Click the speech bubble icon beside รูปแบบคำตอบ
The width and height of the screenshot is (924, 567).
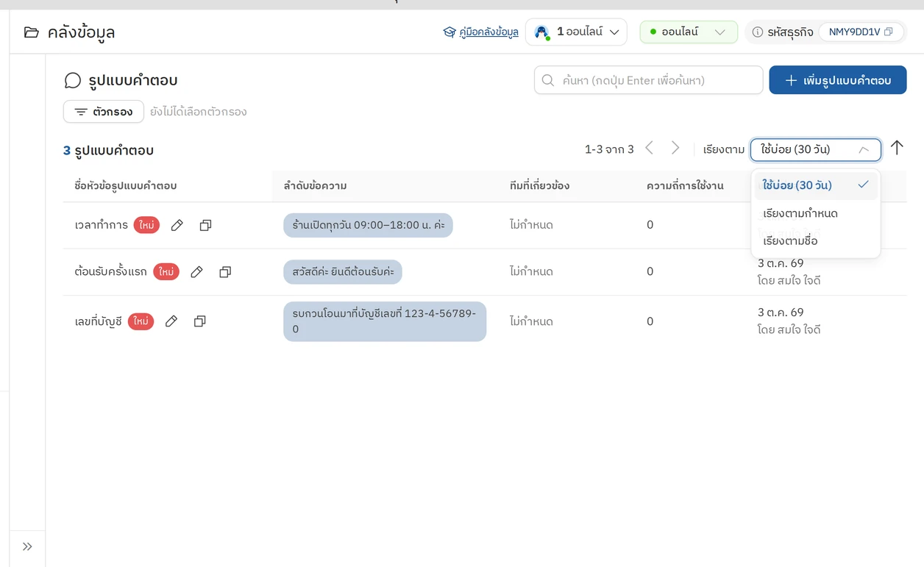pyautogui.click(x=73, y=80)
